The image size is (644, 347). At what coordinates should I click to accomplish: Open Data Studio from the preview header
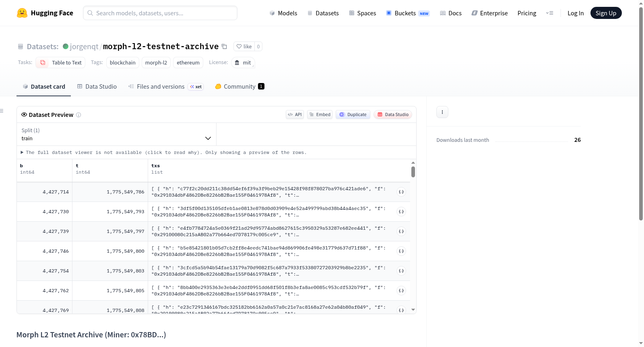coord(393,114)
